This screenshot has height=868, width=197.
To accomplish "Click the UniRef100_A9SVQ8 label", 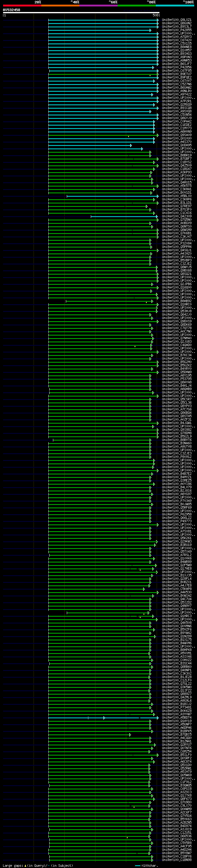I will point(176,111).
